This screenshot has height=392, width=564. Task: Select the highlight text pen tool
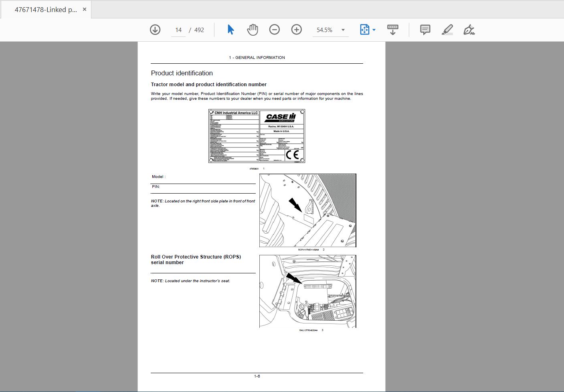pyautogui.click(x=447, y=30)
